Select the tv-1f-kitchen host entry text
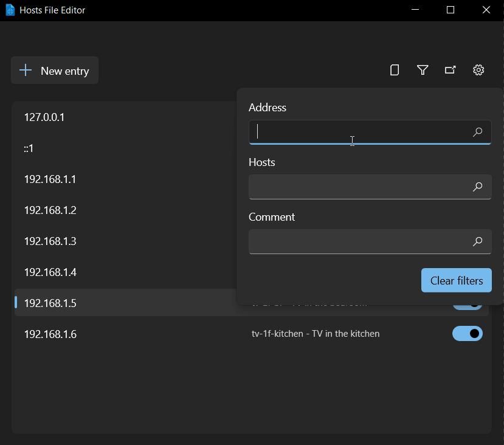The image size is (504, 445). 315,334
